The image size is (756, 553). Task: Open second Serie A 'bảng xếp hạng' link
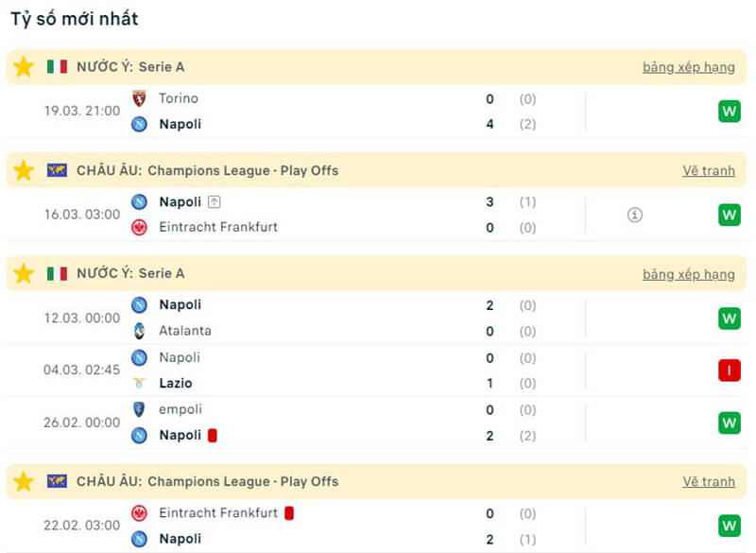click(x=688, y=274)
